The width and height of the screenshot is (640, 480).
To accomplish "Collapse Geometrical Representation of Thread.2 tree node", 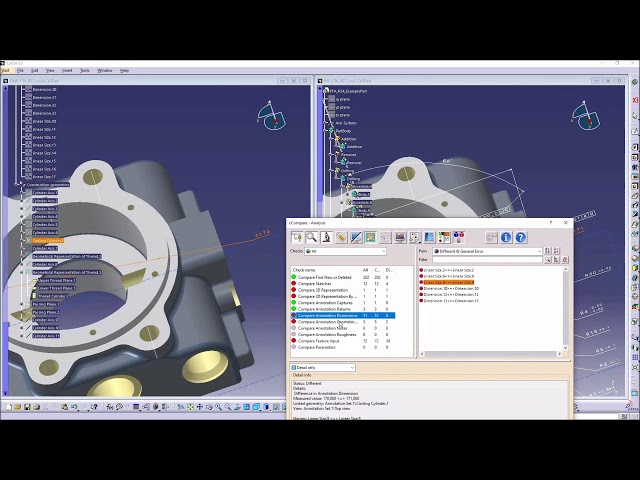I will (23, 272).
